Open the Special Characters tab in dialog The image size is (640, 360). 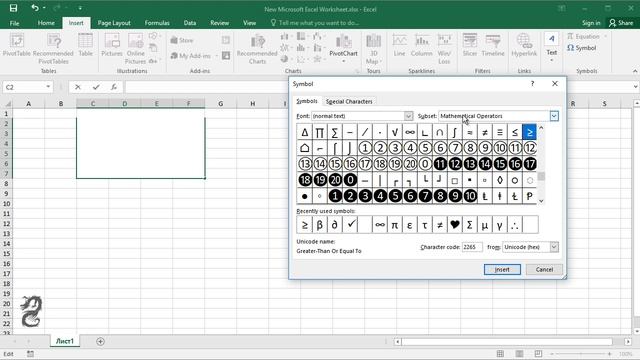point(349,101)
